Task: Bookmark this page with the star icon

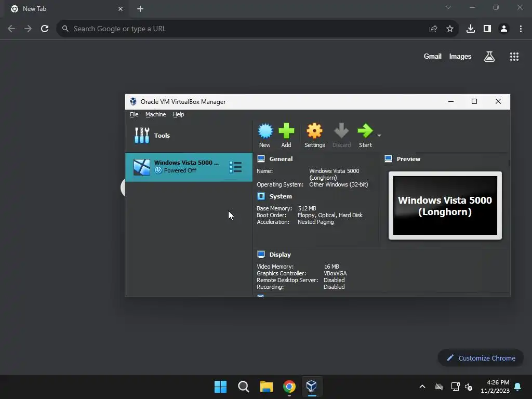Action: pos(450,29)
